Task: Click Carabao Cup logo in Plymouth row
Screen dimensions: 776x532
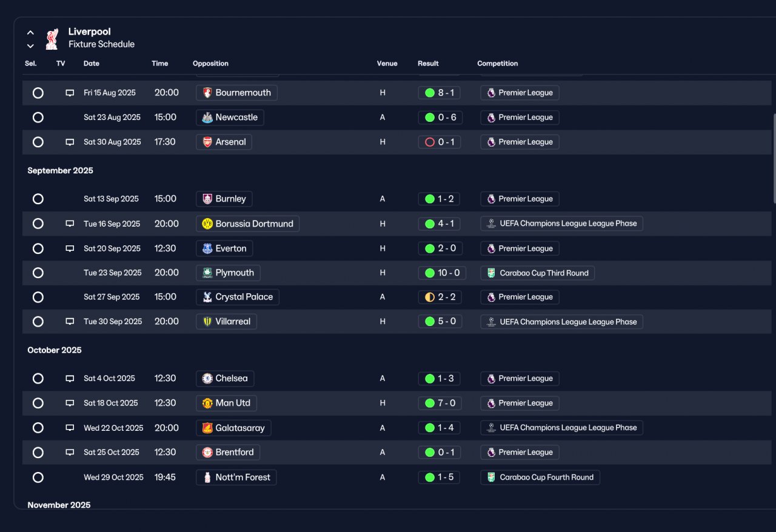Action: point(492,273)
